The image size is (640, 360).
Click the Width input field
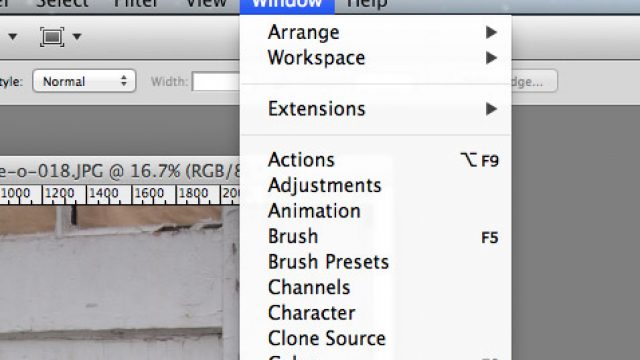(x=216, y=81)
